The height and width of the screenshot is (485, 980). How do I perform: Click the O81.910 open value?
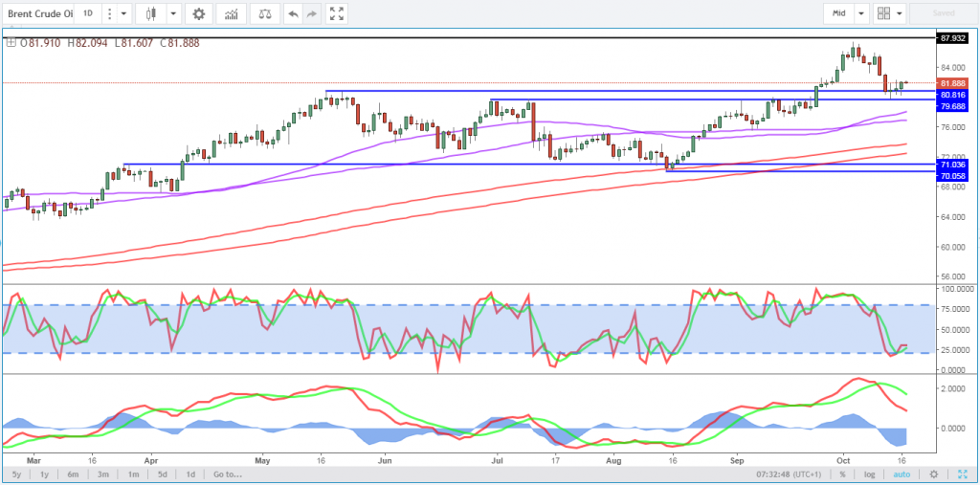(42, 43)
